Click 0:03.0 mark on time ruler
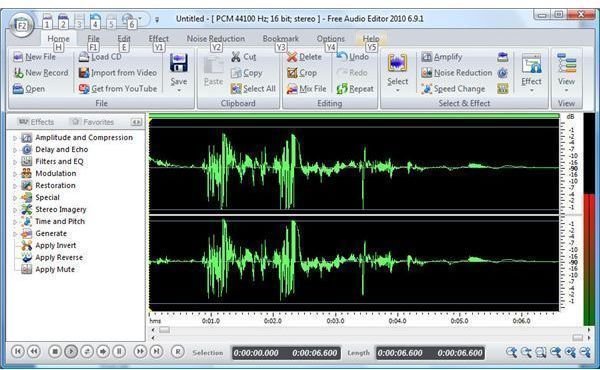Screen dimensions: 600x370 click(335, 321)
